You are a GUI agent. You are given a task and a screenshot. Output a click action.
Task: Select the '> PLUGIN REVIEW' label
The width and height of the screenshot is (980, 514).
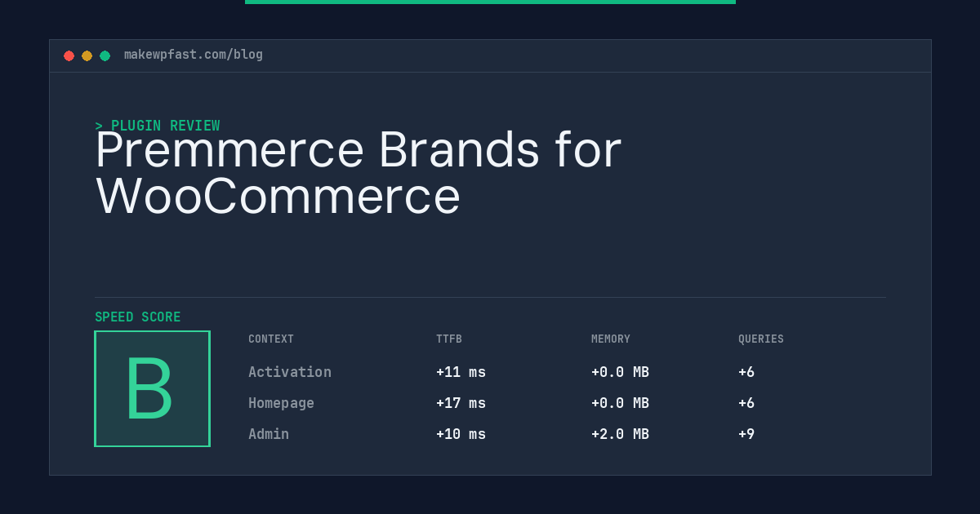point(158,126)
